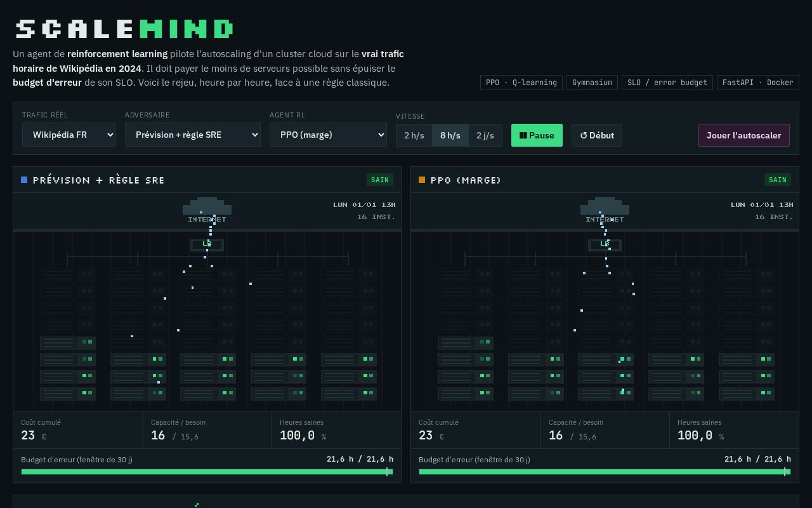
Task: Click the LB load balancer in PPO (marge) panel
Action: click(x=605, y=244)
